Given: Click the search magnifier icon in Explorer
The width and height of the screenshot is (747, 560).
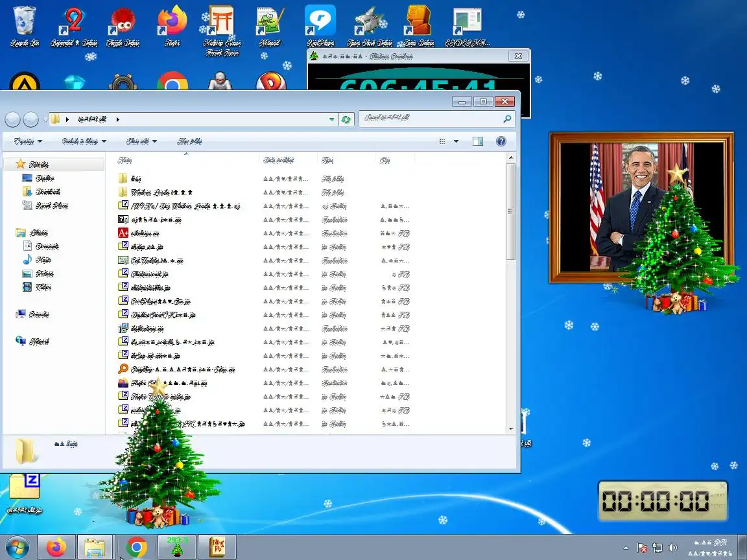Looking at the screenshot, I should point(507,119).
